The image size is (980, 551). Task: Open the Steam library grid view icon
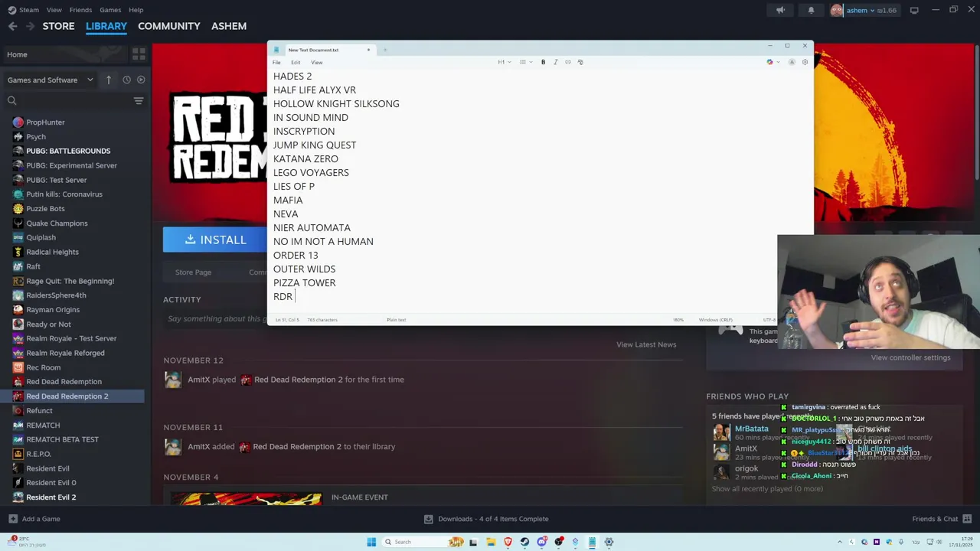point(139,54)
